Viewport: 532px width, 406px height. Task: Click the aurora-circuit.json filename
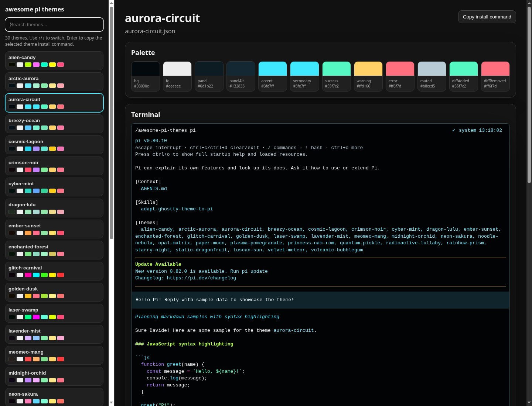coord(150,31)
